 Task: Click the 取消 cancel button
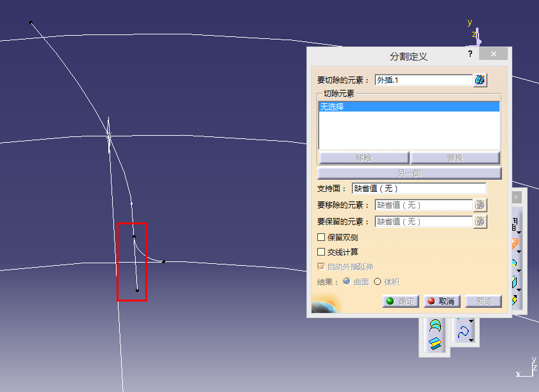442,301
